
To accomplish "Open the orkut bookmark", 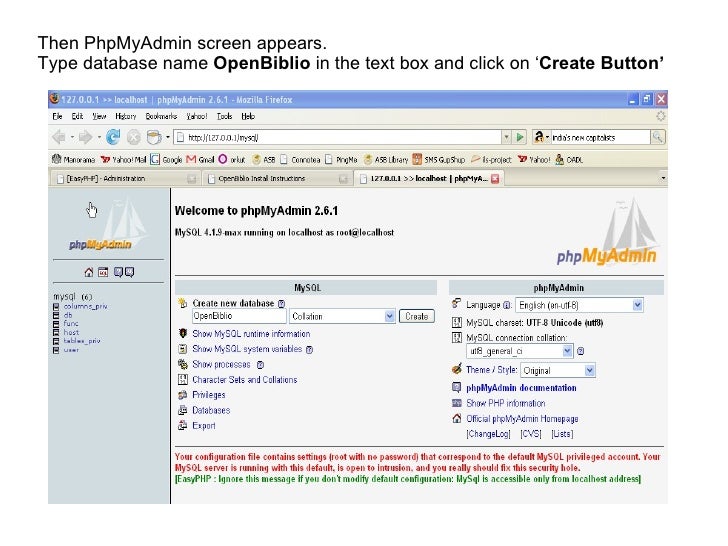I will click(232, 160).
